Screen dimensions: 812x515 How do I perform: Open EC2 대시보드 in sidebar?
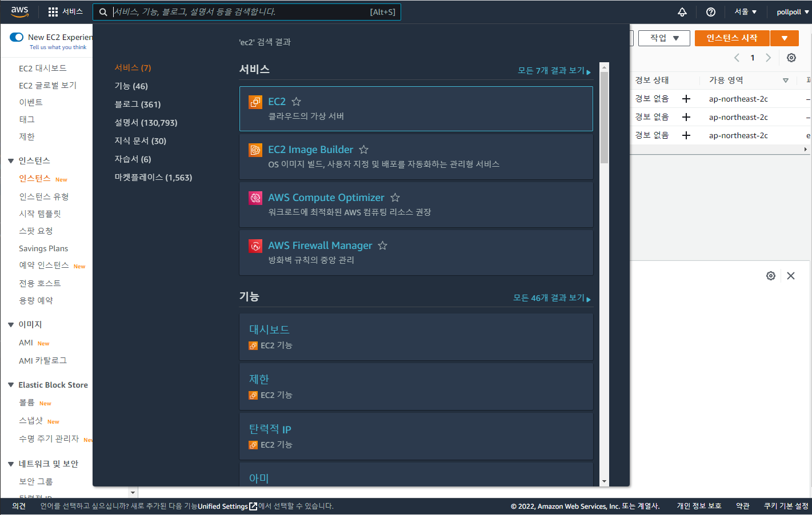[x=43, y=69]
